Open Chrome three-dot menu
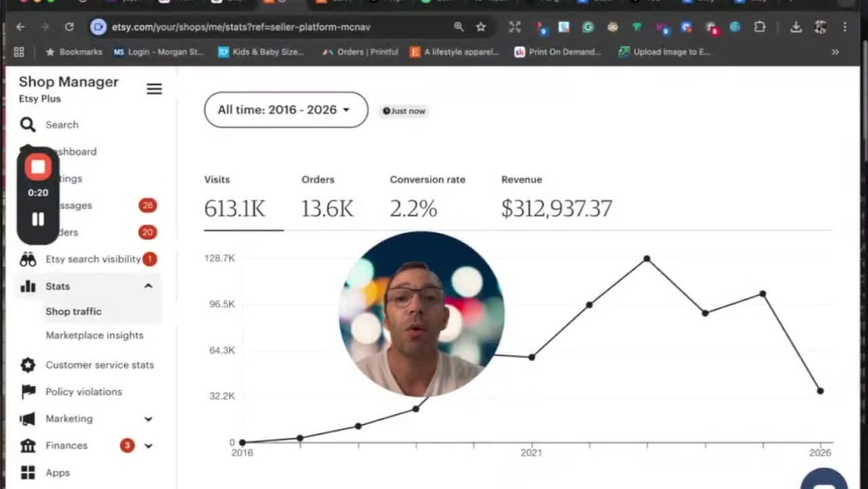This screenshot has height=489, width=868. [x=845, y=27]
